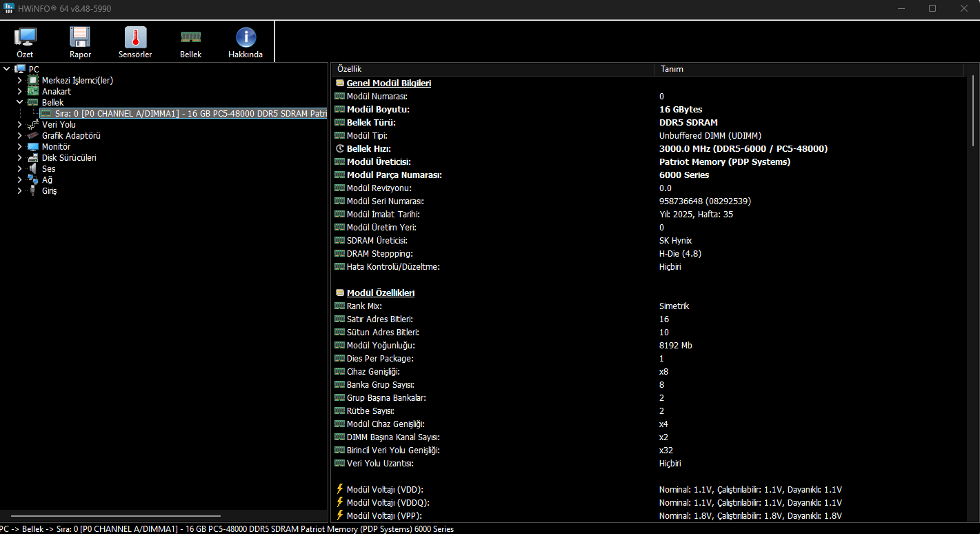This screenshot has width=980, height=534.
Task: Click the Genel Modül Bilgileri heading
Action: pos(389,83)
